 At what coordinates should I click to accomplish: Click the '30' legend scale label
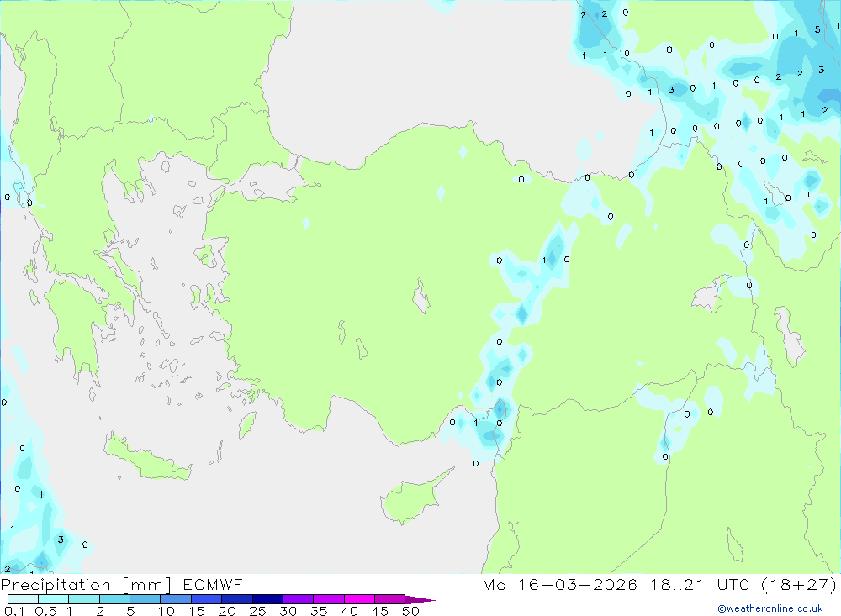pyautogui.click(x=288, y=611)
